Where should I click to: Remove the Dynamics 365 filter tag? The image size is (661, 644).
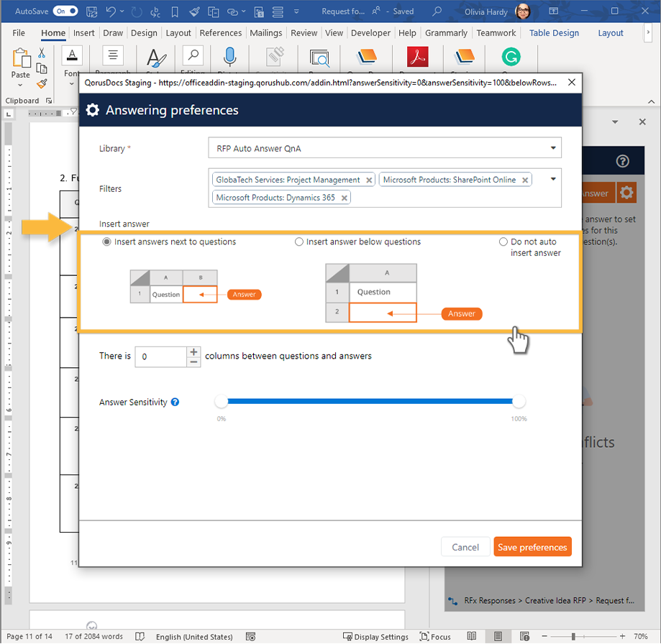coord(345,198)
